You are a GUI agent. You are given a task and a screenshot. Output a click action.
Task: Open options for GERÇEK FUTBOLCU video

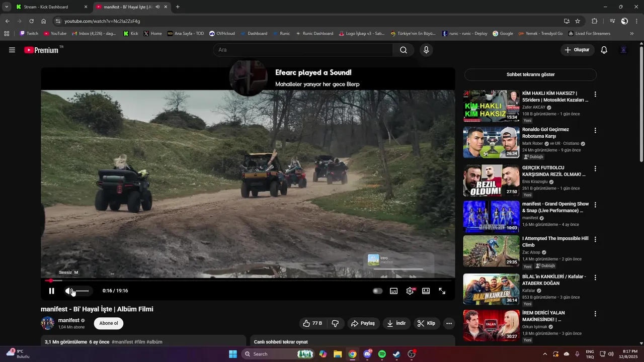click(595, 168)
